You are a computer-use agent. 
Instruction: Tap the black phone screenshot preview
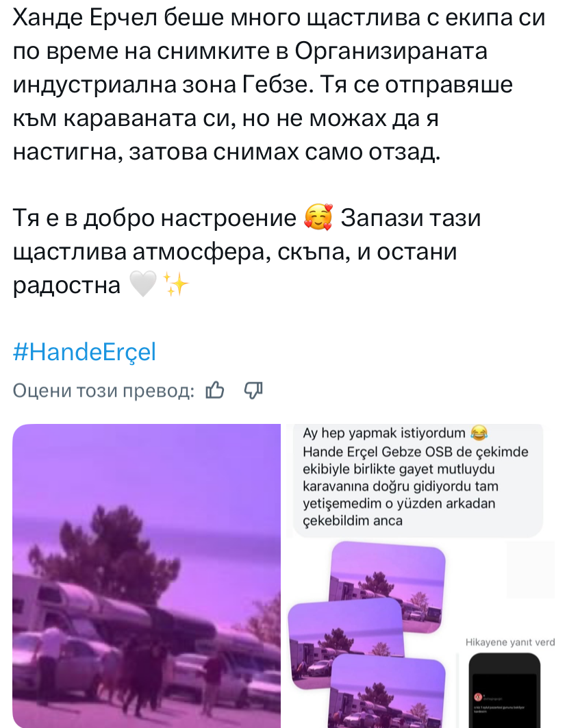504,690
